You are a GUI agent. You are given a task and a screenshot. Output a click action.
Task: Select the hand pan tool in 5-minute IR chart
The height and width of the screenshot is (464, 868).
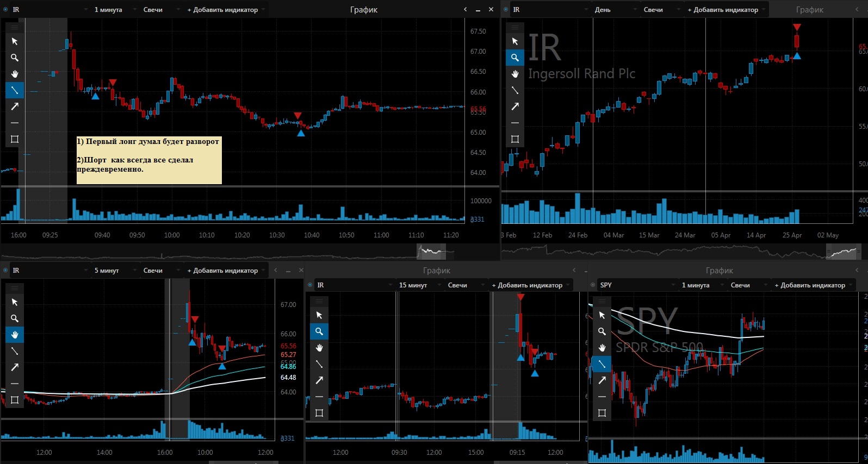[15, 335]
